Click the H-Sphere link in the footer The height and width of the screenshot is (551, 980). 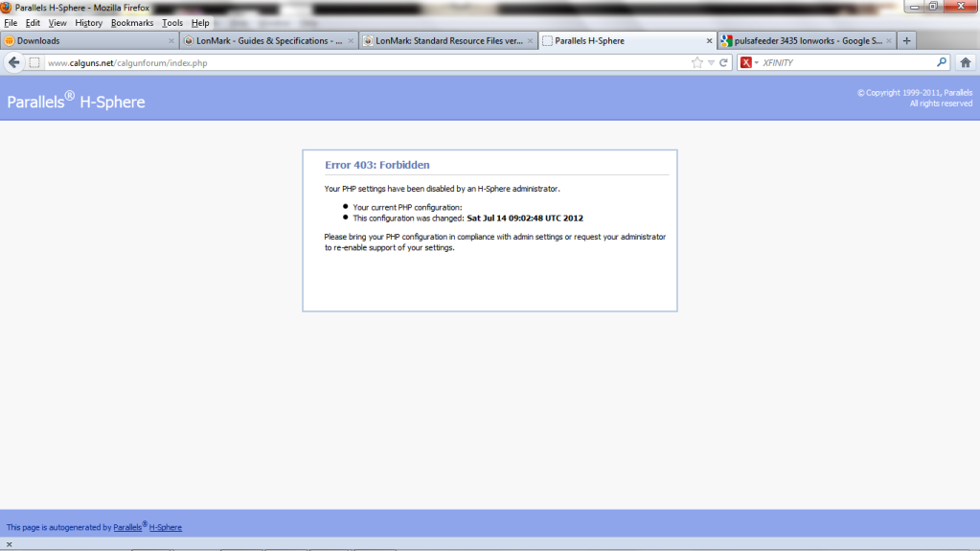(x=166, y=527)
